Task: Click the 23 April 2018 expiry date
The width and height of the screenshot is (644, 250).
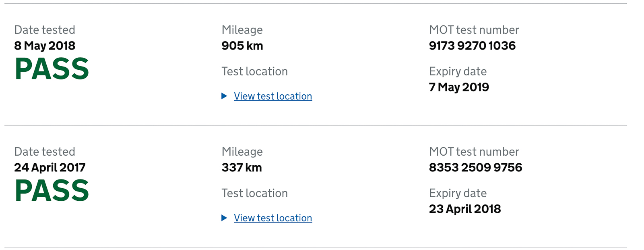Action: (x=465, y=209)
